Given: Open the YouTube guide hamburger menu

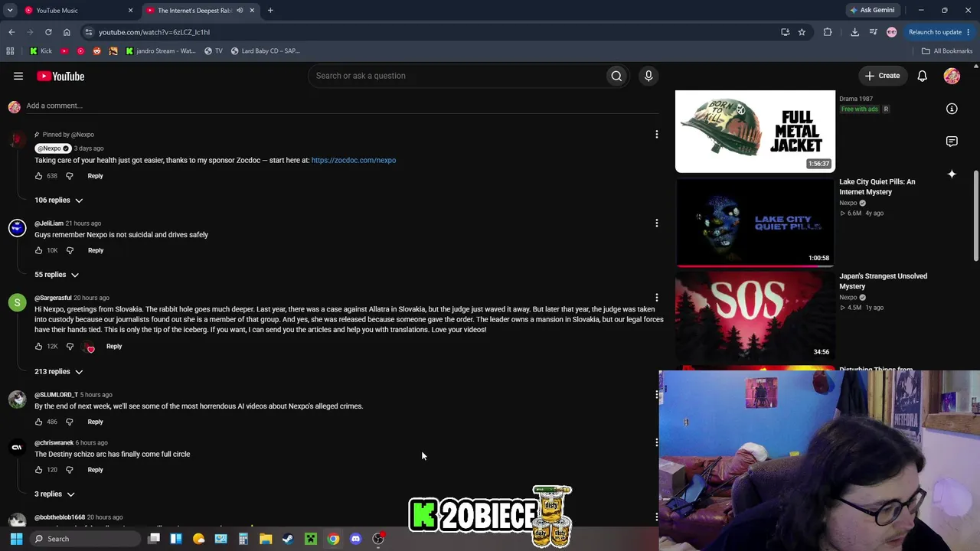Looking at the screenshot, I should [18, 76].
